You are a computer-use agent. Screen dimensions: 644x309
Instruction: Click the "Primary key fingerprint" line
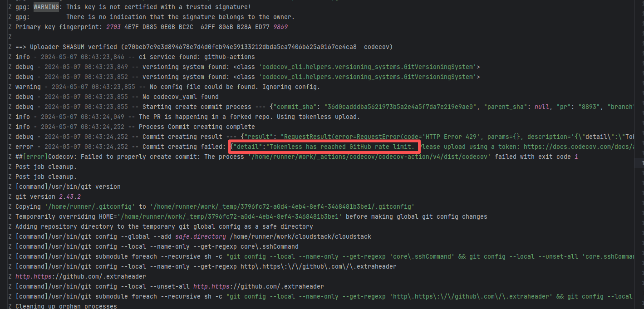point(151,27)
